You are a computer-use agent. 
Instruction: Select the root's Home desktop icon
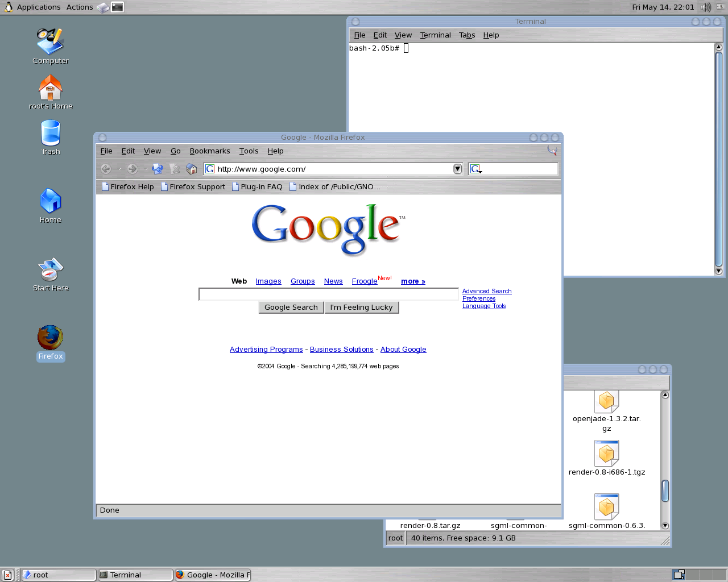coord(51,92)
